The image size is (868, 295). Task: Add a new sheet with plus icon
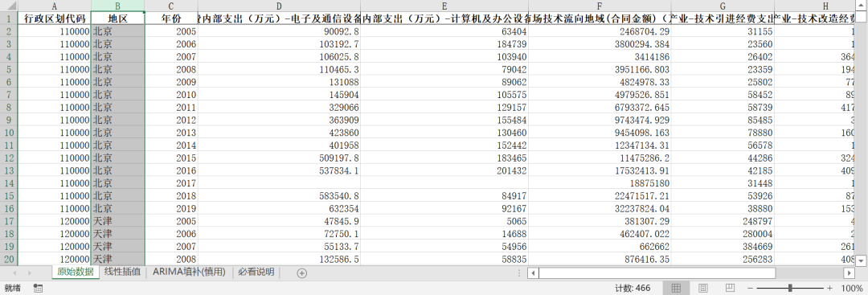tap(301, 272)
